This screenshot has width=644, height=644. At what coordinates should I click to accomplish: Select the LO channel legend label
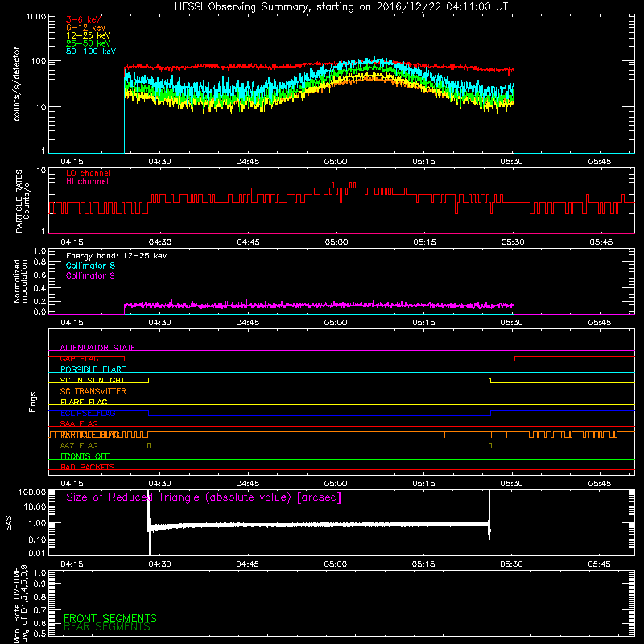[89, 173]
